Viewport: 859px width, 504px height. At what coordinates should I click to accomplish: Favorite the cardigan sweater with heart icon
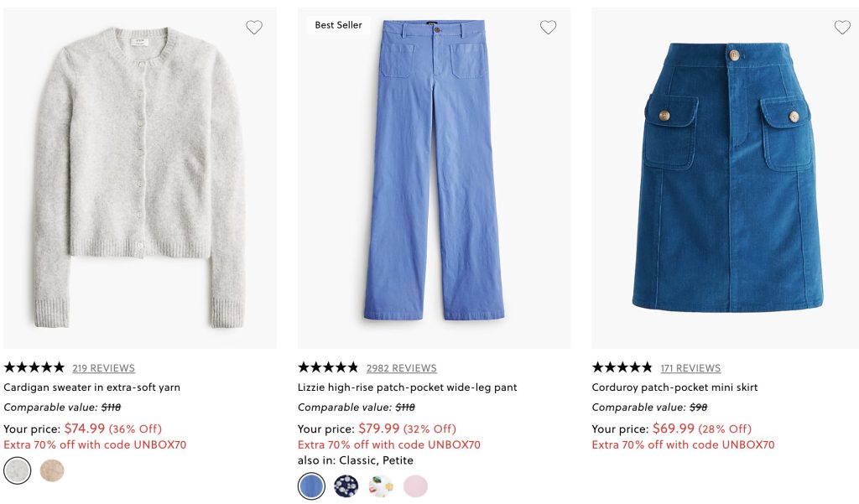tap(254, 28)
